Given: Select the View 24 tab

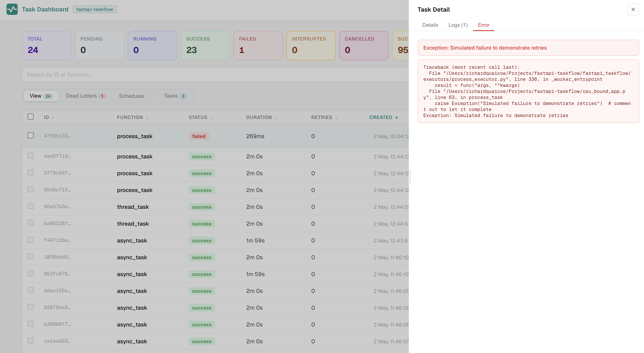Looking at the screenshot, I should (41, 96).
